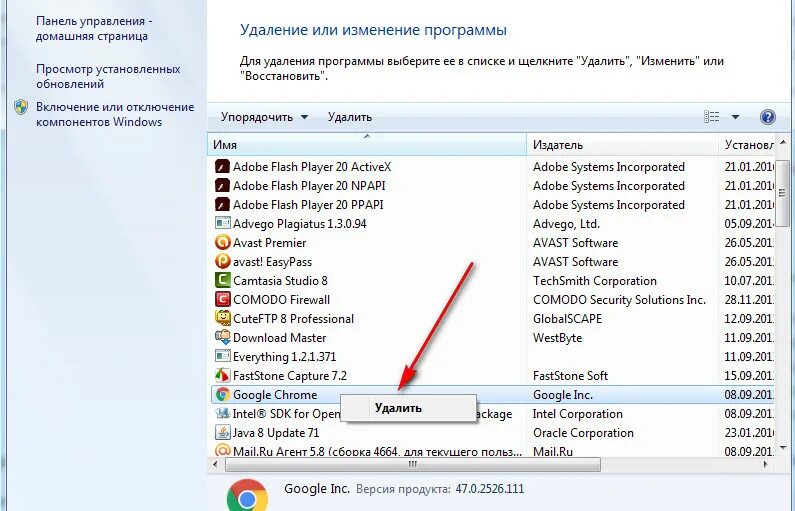This screenshot has height=511, width=795.
Task: Open help with the question mark icon
Action: point(768,117)
